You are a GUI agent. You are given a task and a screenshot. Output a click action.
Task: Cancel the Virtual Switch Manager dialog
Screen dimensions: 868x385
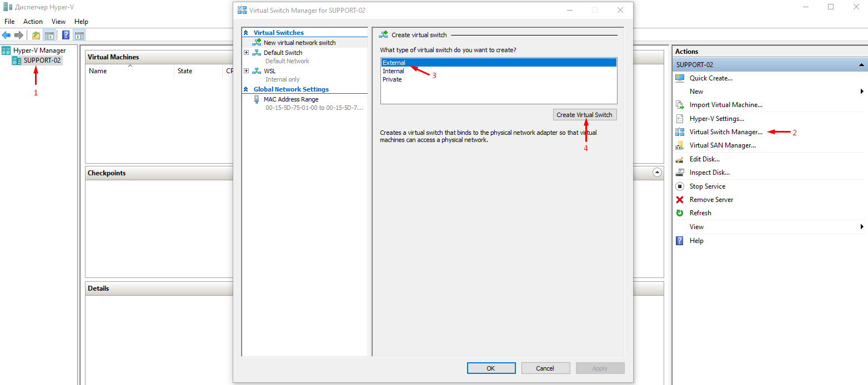pyautogui.click(x=545, y=368)
